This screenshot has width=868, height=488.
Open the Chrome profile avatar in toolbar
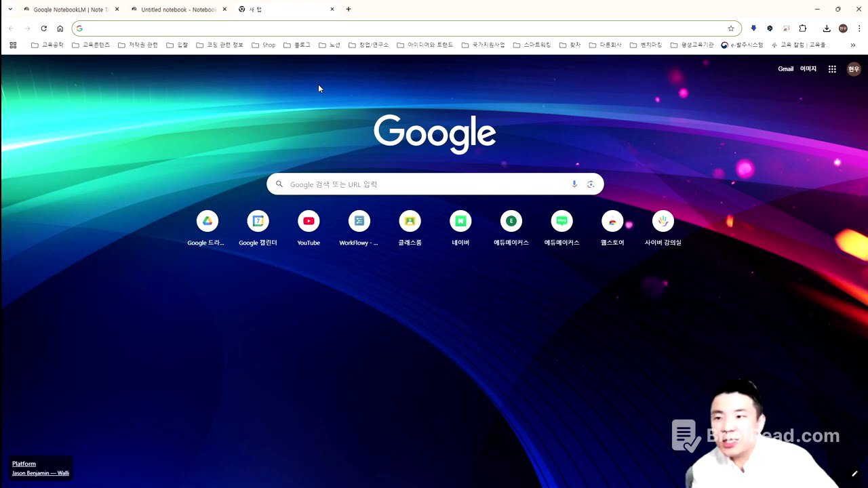point(843,28)
